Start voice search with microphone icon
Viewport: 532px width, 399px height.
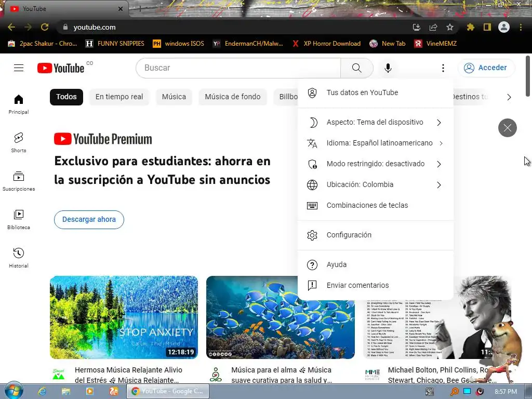(388, 68)
